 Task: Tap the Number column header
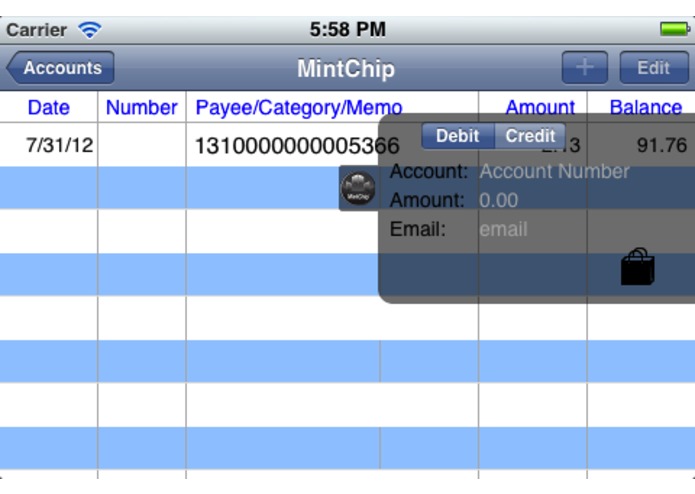tap(142, 107)
